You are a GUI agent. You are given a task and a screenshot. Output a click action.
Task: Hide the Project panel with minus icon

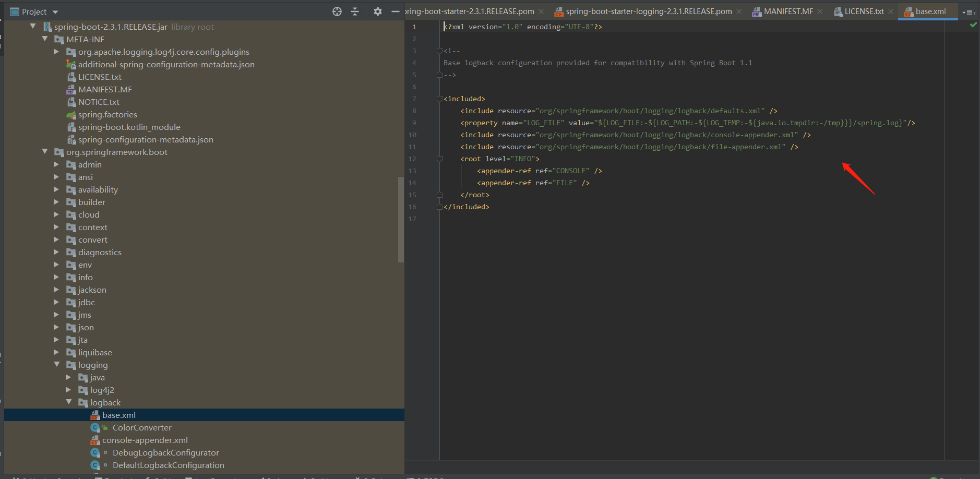(x=396, y=11)
